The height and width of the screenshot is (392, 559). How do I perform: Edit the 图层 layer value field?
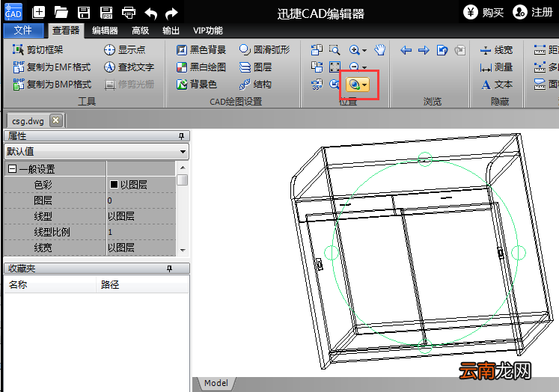(x=141, y=200)
